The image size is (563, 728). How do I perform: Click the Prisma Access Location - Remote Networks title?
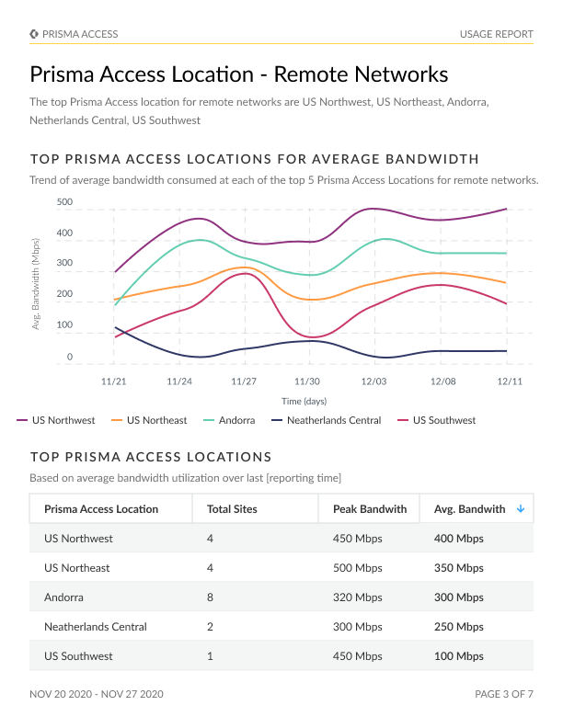coord(239,74)
